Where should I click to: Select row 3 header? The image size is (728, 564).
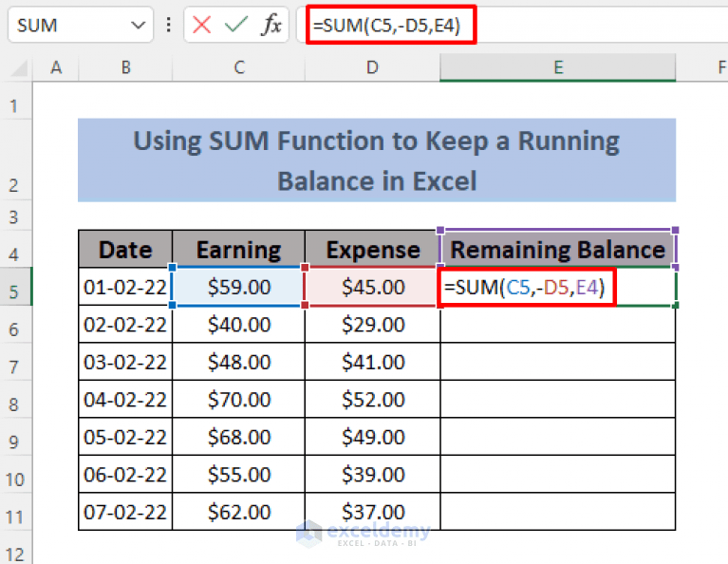point(16,216)
